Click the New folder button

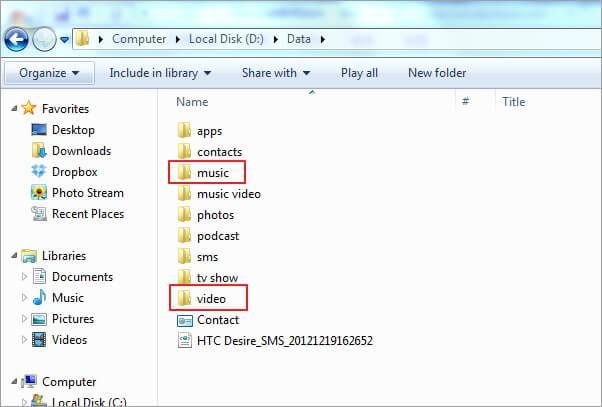437,73
